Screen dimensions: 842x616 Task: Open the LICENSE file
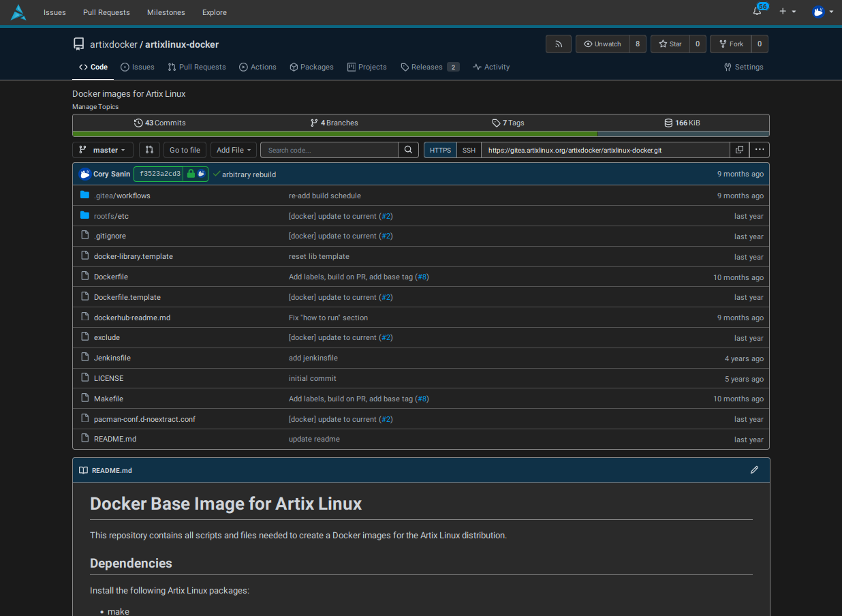click(109, 378)
